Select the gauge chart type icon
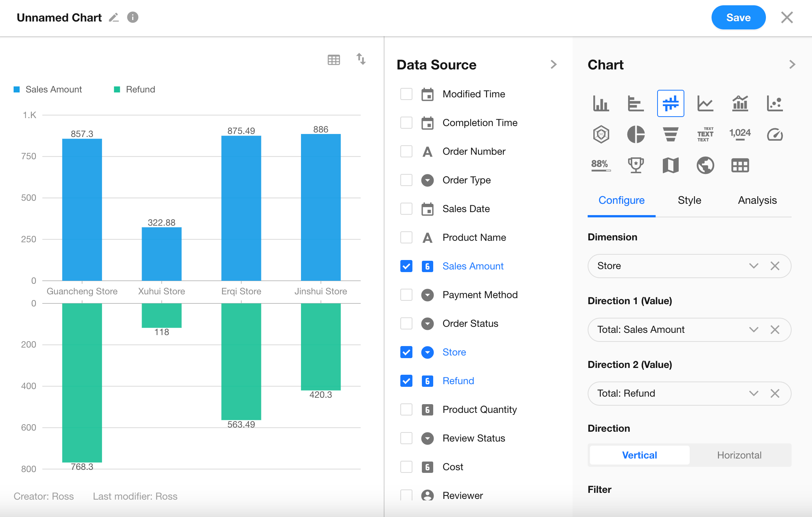Screen dimensions: 812x517 [x=775, y=134]
